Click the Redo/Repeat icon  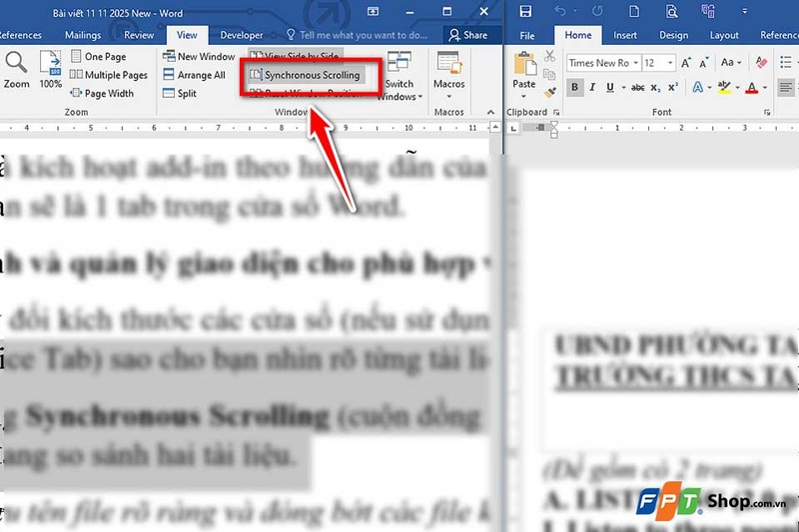pyautogui.click(x=597, y=11)
